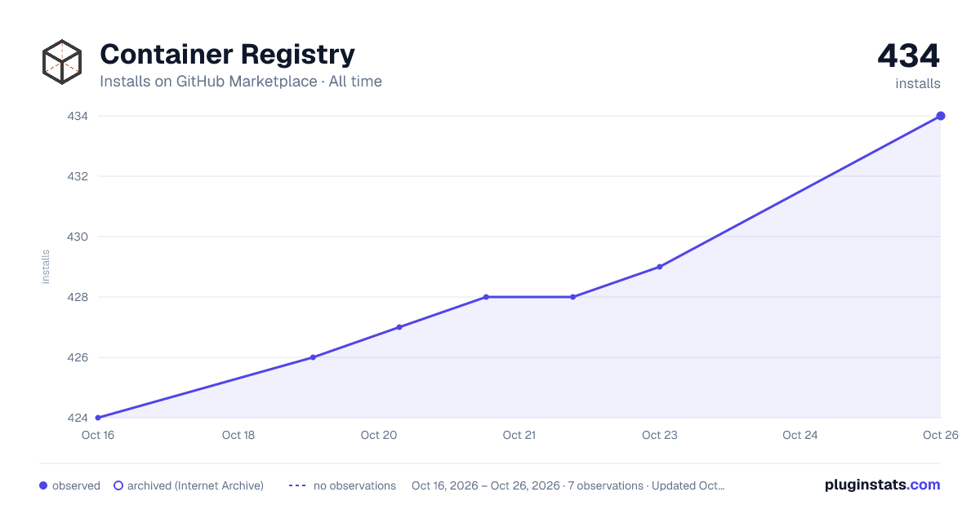Viewport: 980px width, 514px height.
Task: Select the data point at 426 installs
Action: tap(313, 357)
